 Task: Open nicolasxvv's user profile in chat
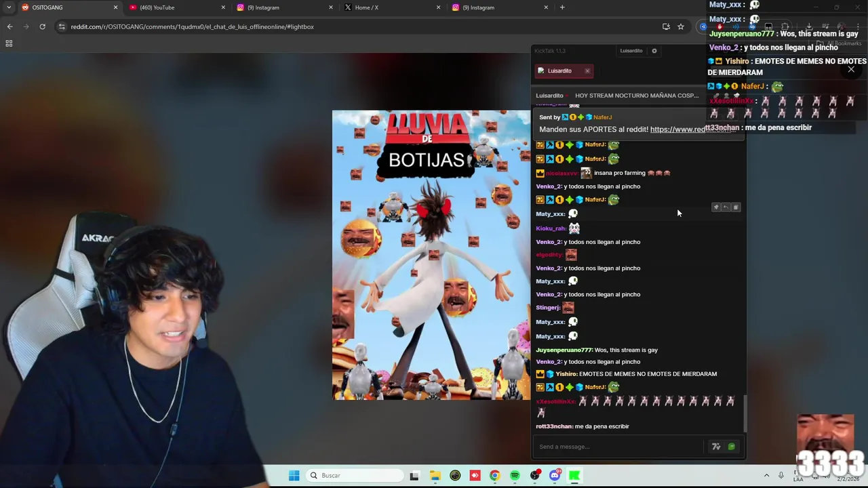[561, 173]
